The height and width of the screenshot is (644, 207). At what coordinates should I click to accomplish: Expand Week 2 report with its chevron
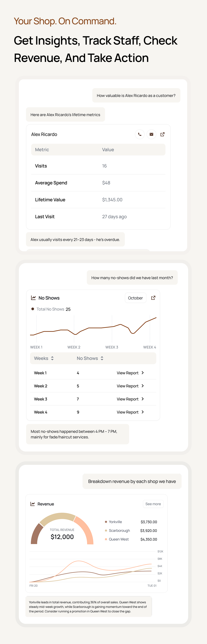point(143,386)
